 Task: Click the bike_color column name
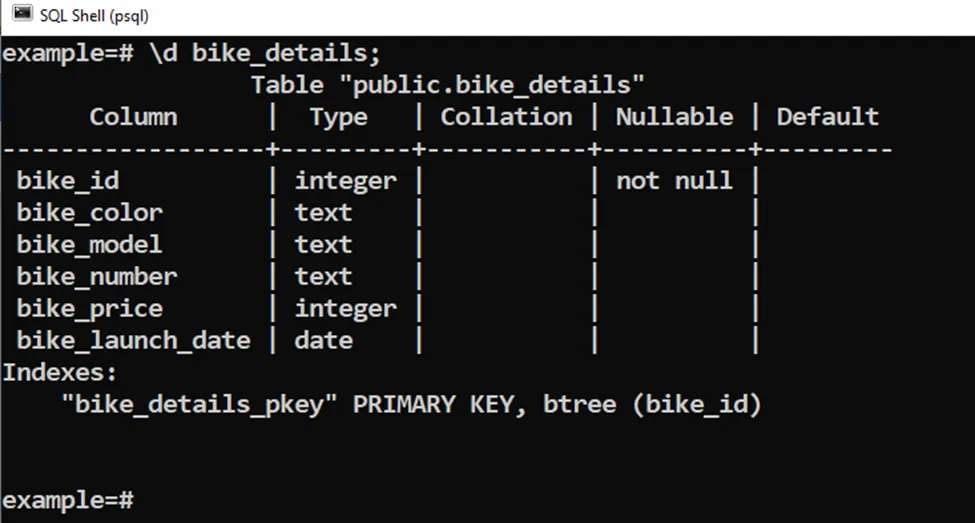tap(89, 213)
